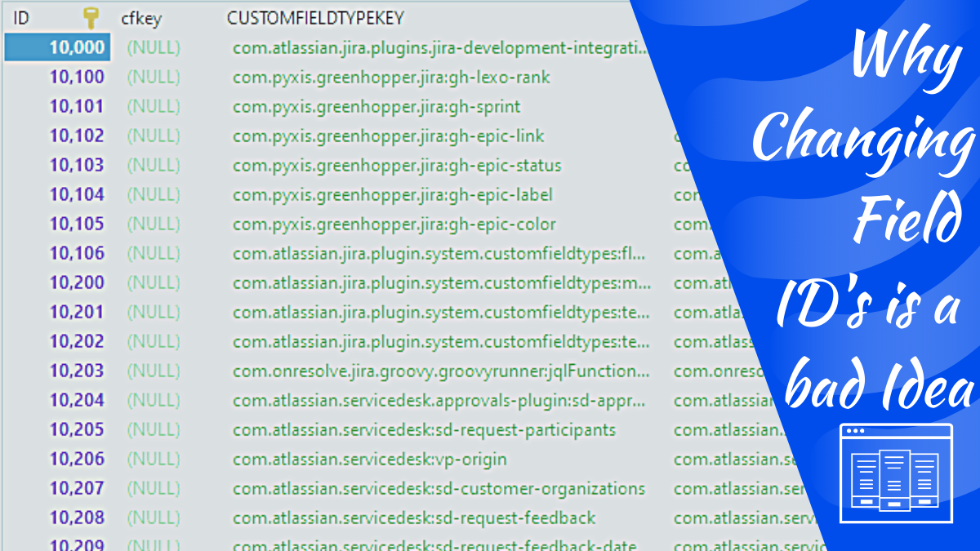Screen dimensions: 980x551
Task: Click the gh-lexo-rank type key cell
Action: tap(391, 78)
